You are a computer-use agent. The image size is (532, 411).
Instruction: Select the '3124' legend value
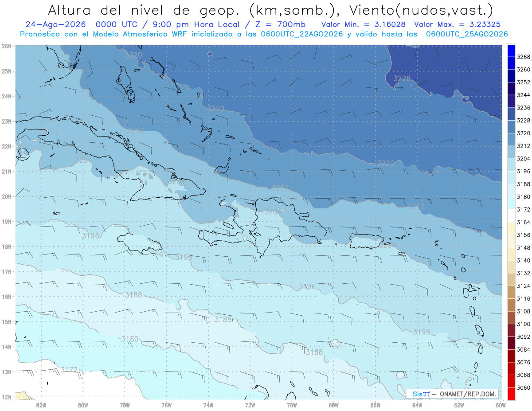point(524,286)
